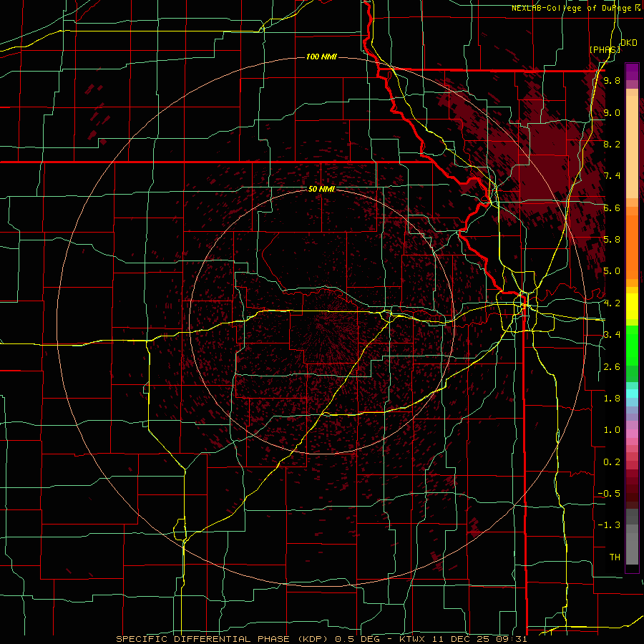The height and width of the screenshot is (644, 644).
Task: Click SPECIFIC DIFFERENTIAL PHASE caption text
Action: pos(202,639)
